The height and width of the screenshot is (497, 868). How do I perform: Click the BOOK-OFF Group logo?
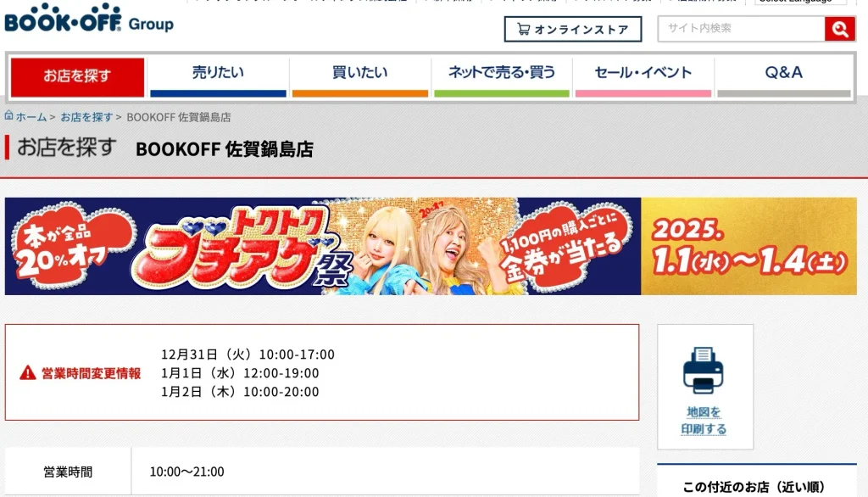tap(89, 18)
